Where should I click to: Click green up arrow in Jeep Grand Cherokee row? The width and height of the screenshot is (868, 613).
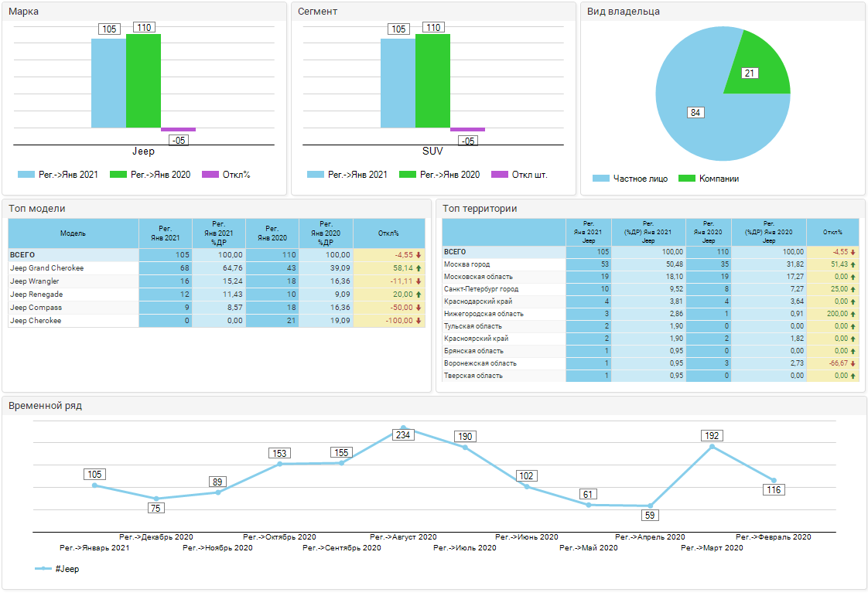click(419, 268)
